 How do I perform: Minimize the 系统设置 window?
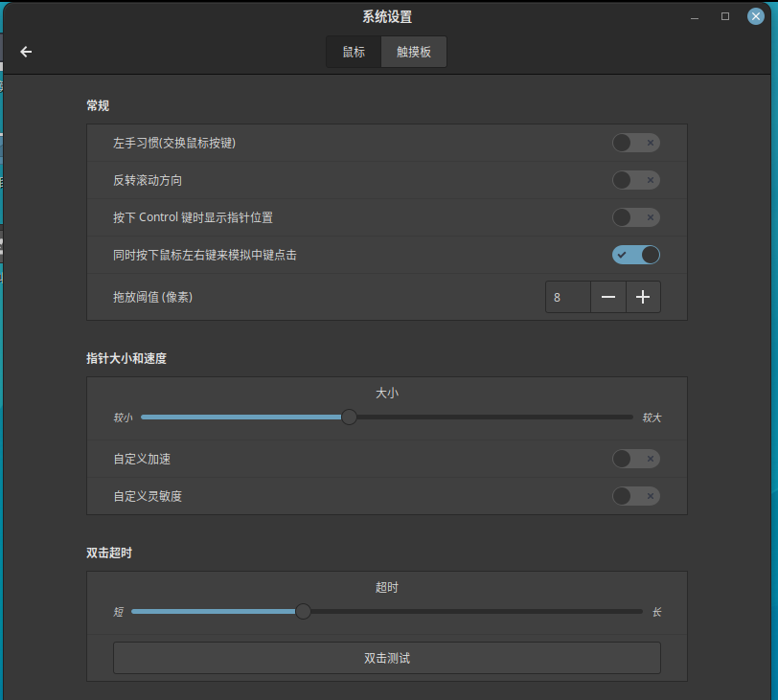695,16
